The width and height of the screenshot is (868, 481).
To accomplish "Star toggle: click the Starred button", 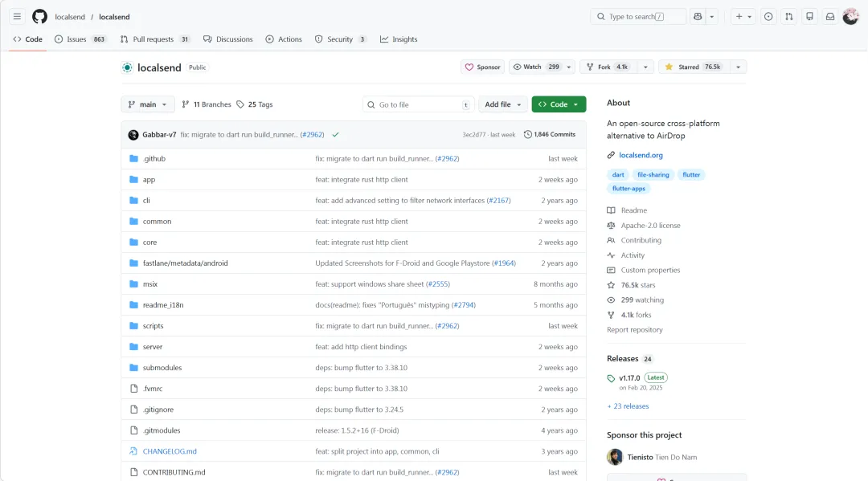I will 694,67.
